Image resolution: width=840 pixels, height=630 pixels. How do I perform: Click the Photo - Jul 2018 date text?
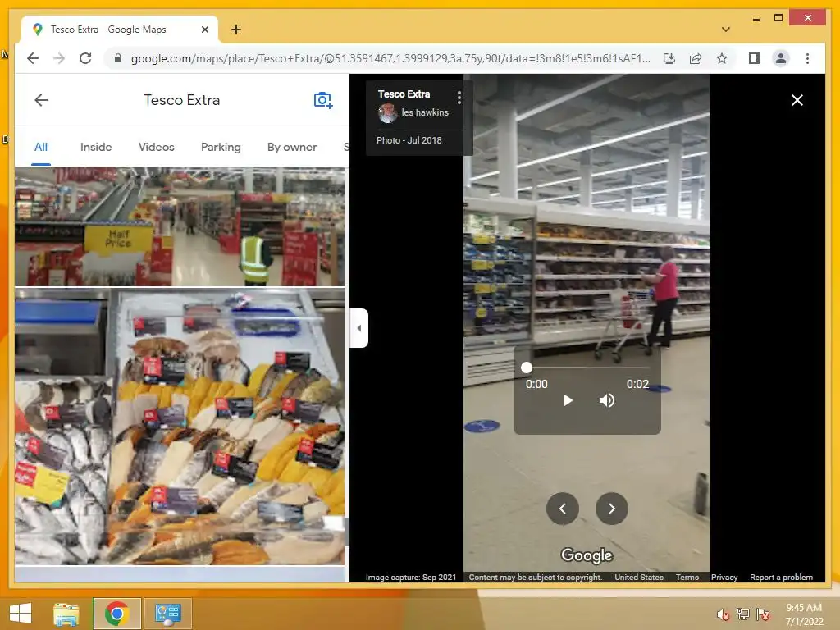409,140
